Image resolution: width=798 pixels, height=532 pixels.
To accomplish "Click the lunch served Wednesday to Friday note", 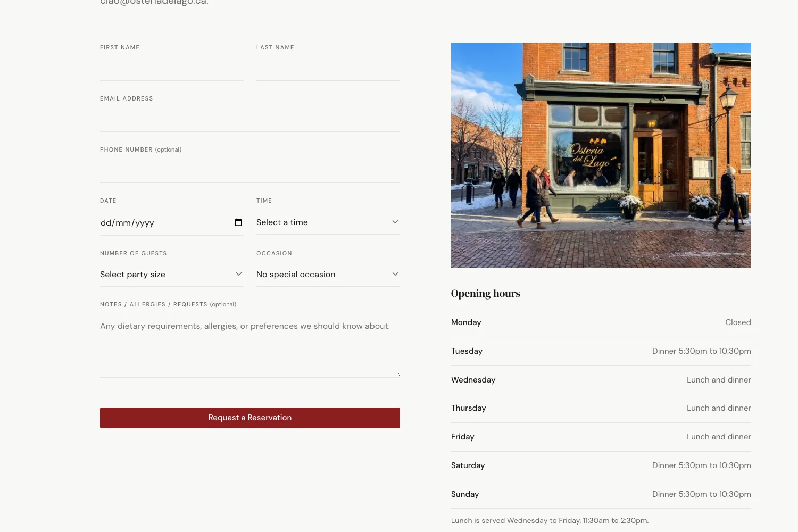I will pyautogui.click(x=550, y=520).
